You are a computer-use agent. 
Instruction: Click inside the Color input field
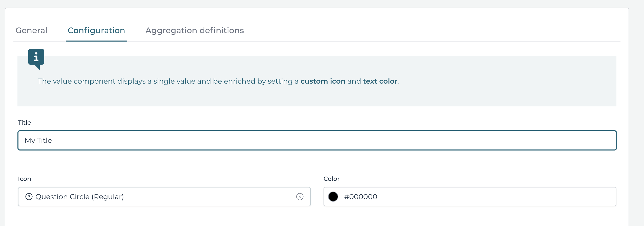pos(455,196)
